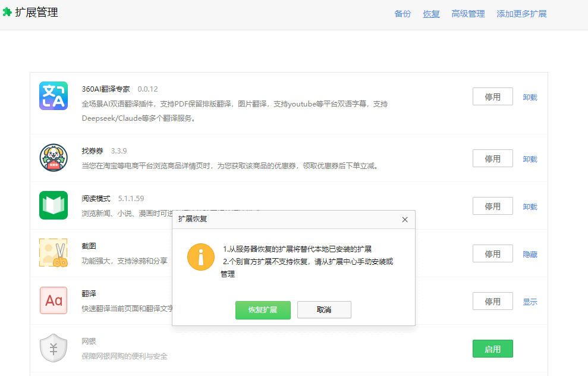Viewport: 588px width, 376px height.
Task: Click the 阅读模式 green book icon
Action: pyautogui.click(x=54, y=205)
